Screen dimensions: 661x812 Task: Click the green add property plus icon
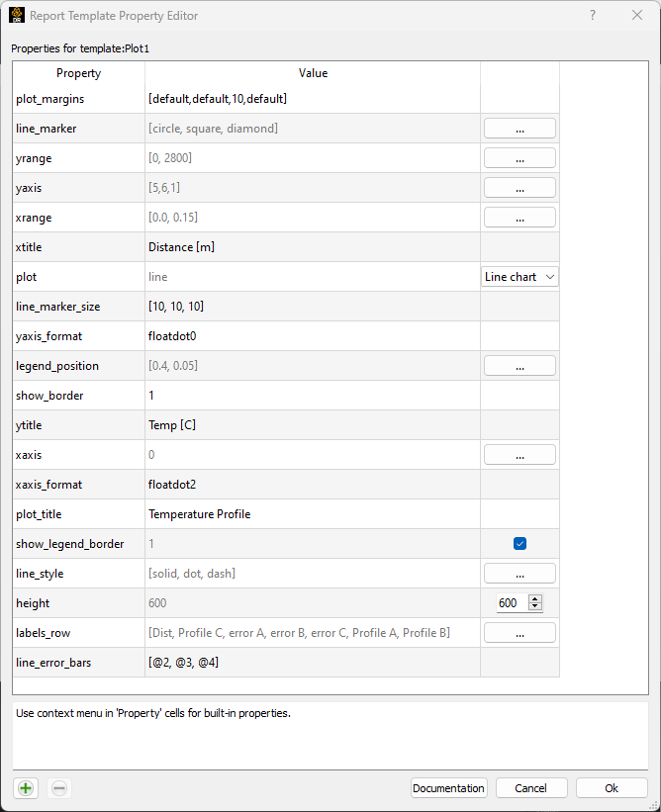coord(26,788)
